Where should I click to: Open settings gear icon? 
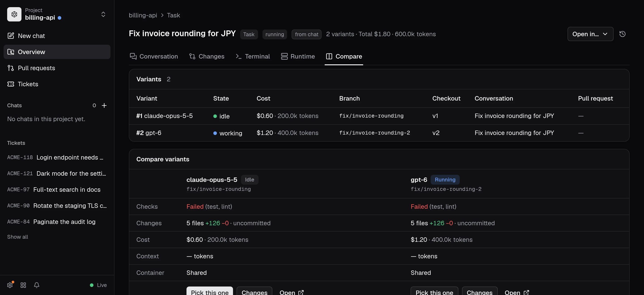(10, 285)
